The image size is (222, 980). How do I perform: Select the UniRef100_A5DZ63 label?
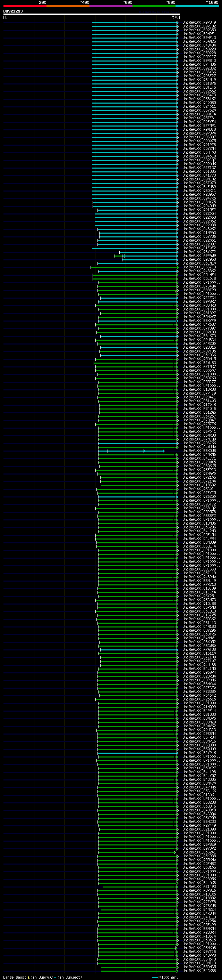(199, 378)
